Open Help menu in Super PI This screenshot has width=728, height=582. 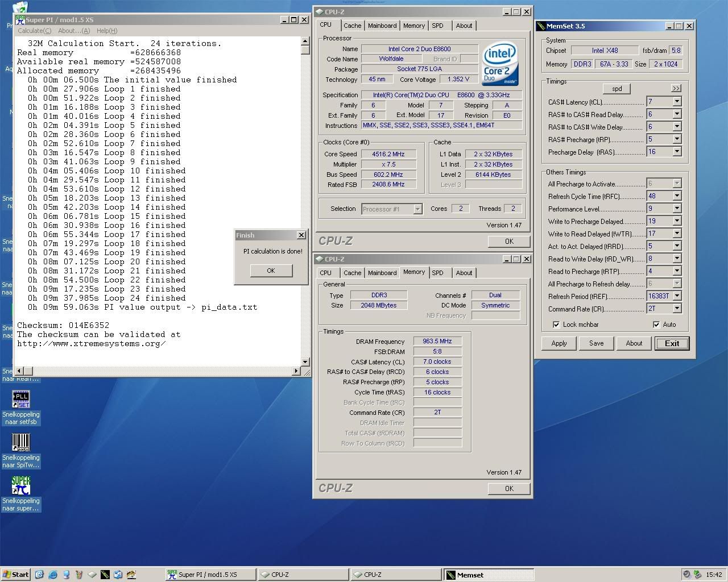pyautogui.click(x=107, y=31)
